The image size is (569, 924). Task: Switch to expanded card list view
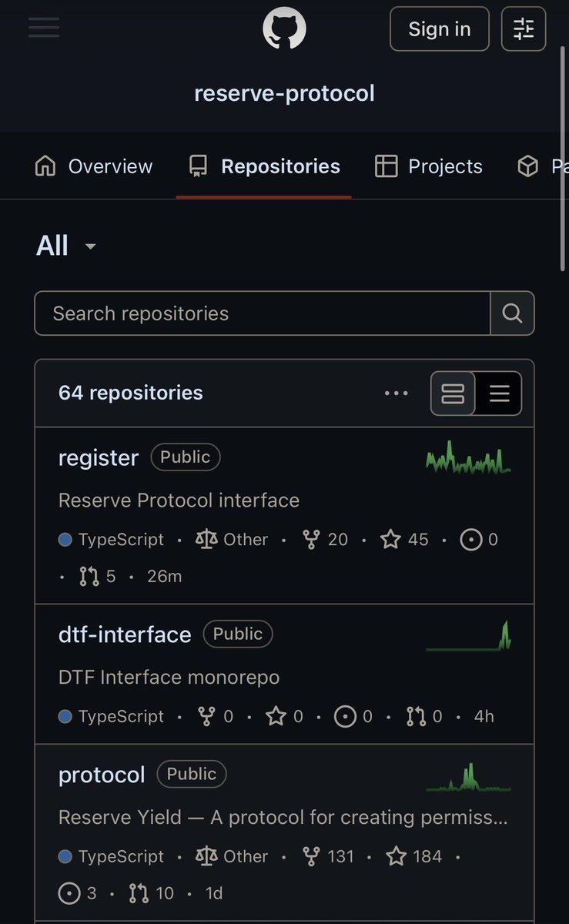(453, 393)
